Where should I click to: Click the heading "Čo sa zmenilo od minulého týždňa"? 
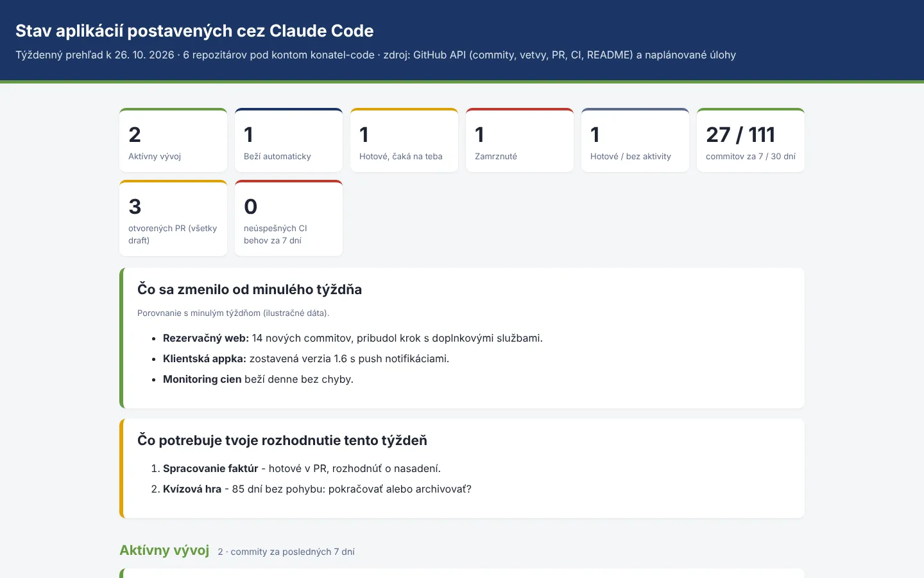click(x=250, y=290)
